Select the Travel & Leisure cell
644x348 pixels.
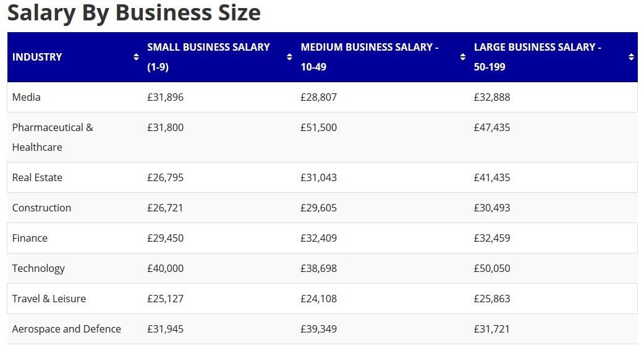(49, 299)
